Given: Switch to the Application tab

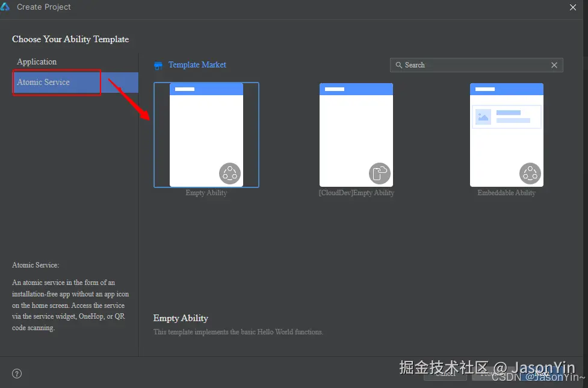Looking at the screenshot, I should [x=37, y=61].
